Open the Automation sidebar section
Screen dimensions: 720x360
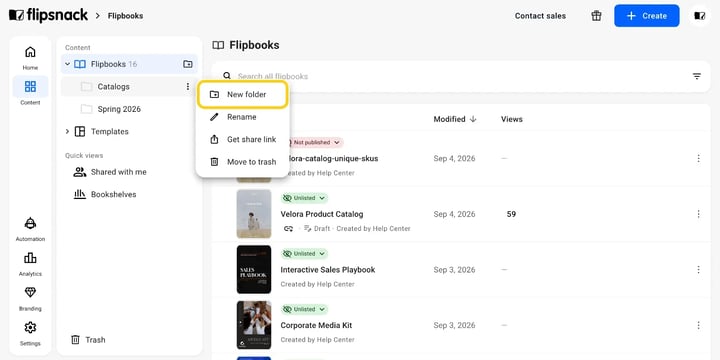[x=30, y=229]
